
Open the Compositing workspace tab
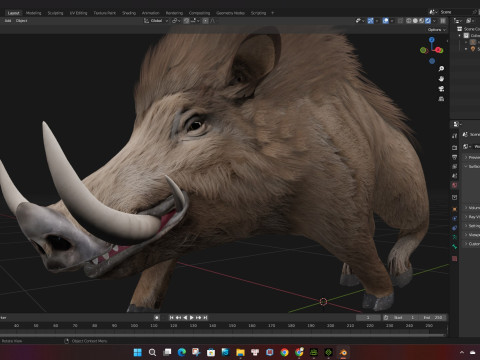pyautogui.click(x=199, y=13)
